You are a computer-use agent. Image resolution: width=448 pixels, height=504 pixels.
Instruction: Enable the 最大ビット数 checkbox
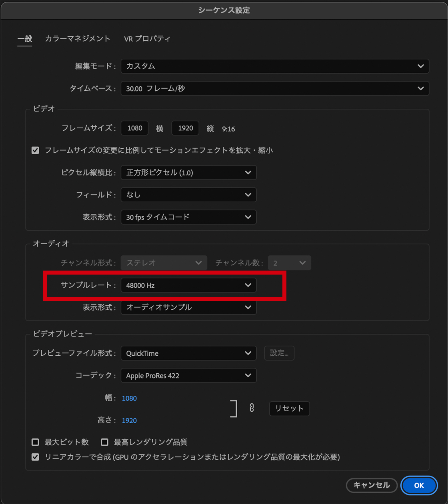[x=36, y=442]
